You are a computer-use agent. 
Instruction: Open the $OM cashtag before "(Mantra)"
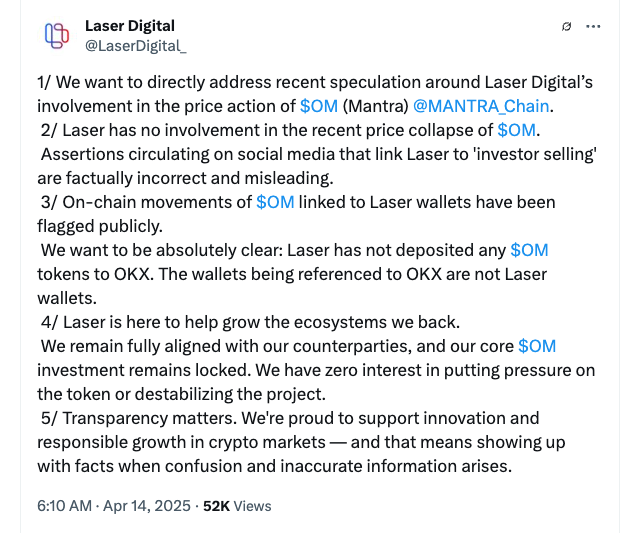click(x=319, y=105)
